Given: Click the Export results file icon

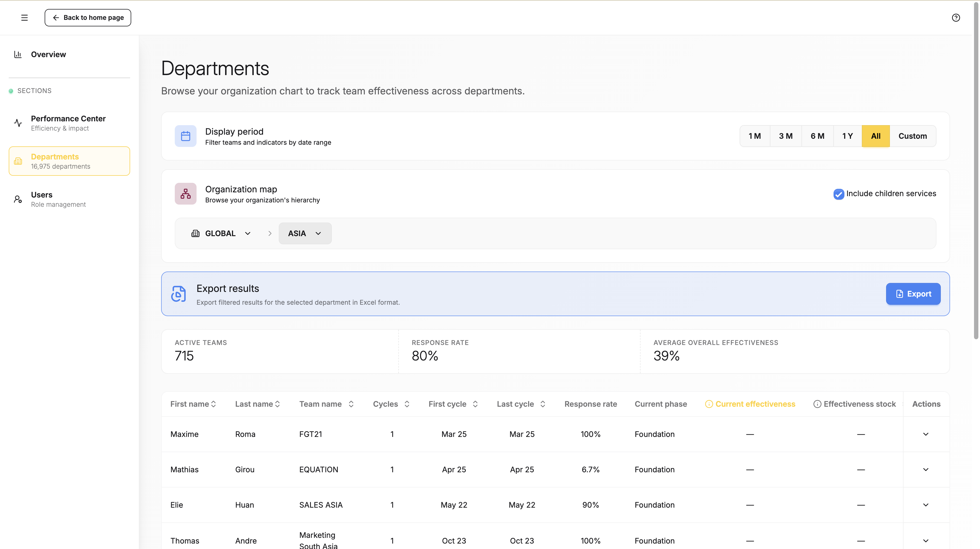Looking at the screenshot, I should click(178, 294).
